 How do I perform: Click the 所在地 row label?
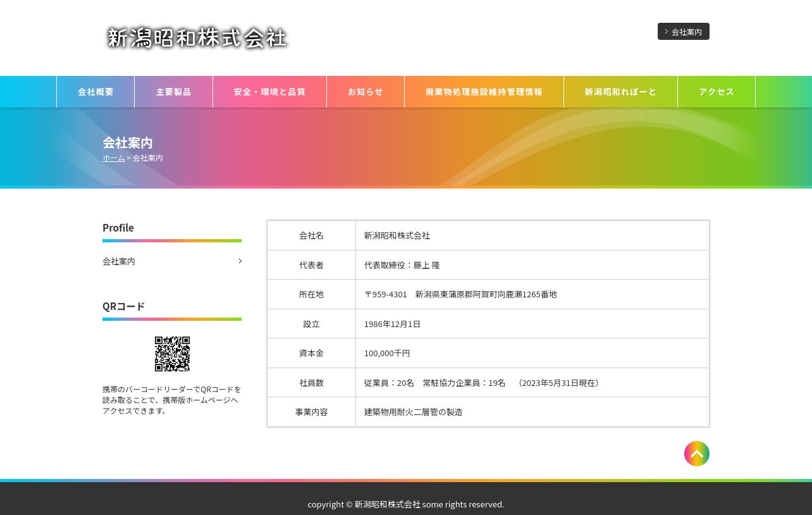point(311,294)
